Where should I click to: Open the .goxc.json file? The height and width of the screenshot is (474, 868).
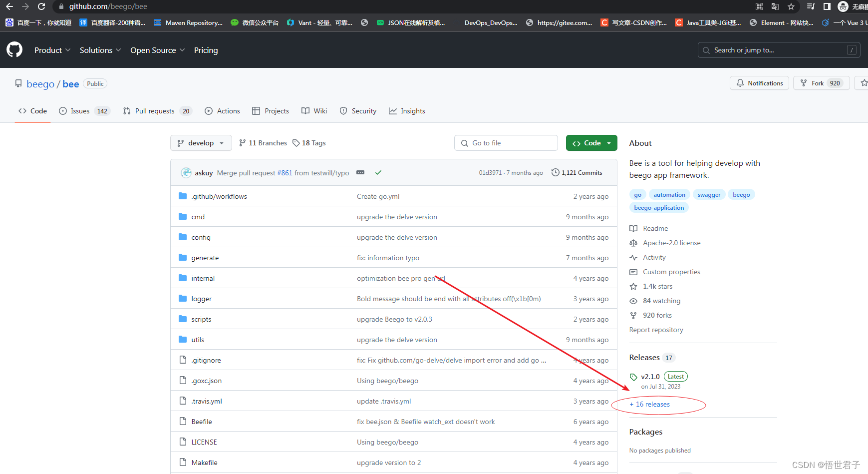pyautogui.click(x=207, y=381)
